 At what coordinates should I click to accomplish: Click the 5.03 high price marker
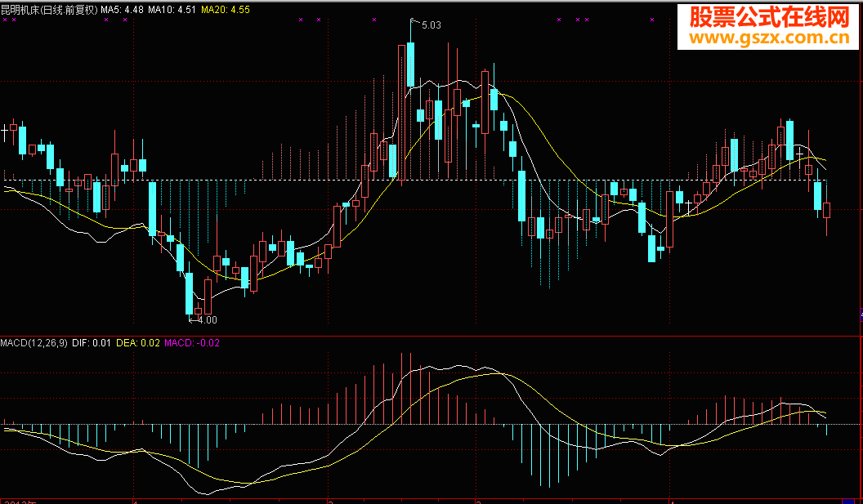pyautogui.click(x=431, y=25)
